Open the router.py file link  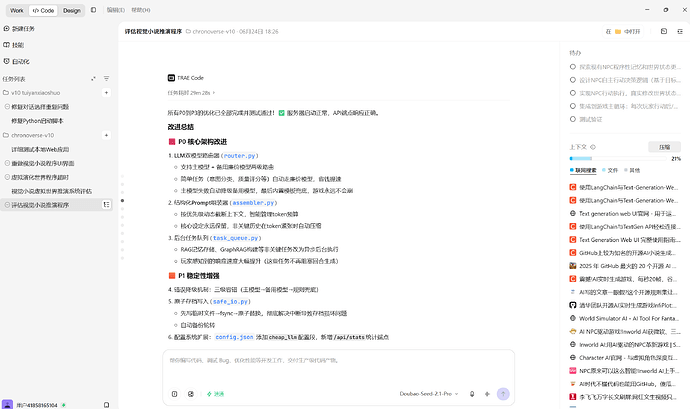pos(239,156)
